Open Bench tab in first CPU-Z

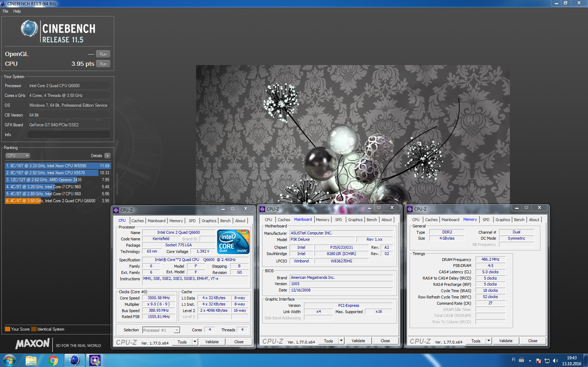click(226, 221)
